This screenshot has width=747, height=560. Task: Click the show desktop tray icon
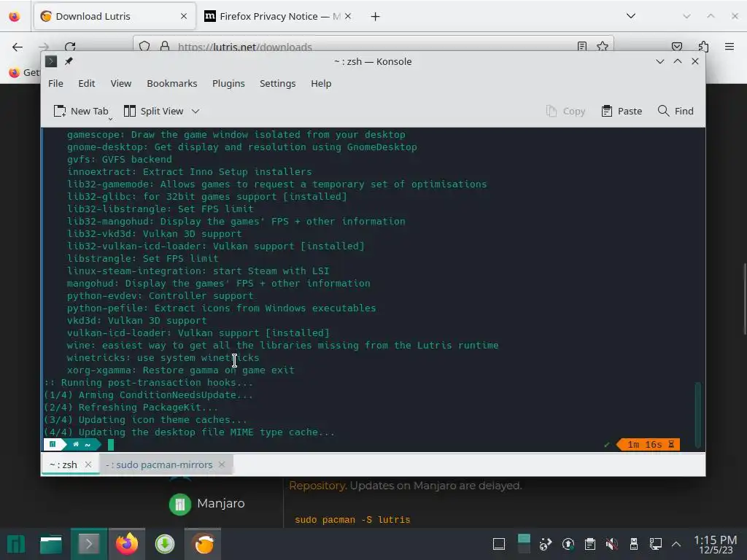pos(499,544)
